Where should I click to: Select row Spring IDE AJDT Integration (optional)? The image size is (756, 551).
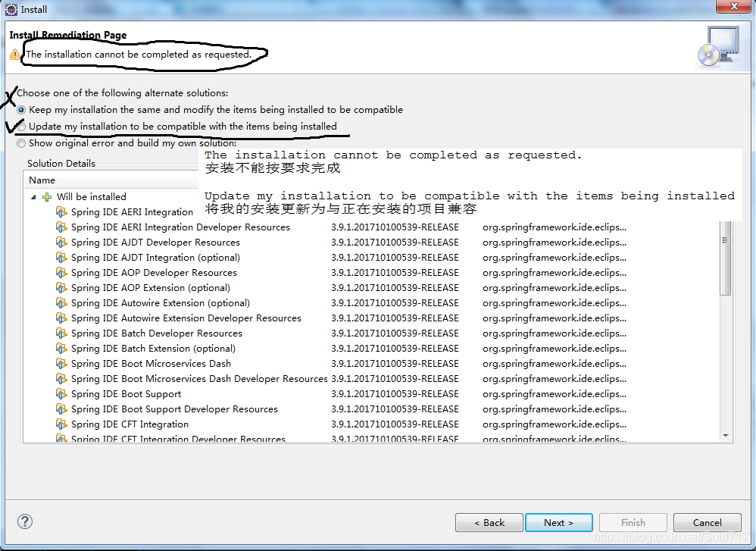click(x=371, y=257)
